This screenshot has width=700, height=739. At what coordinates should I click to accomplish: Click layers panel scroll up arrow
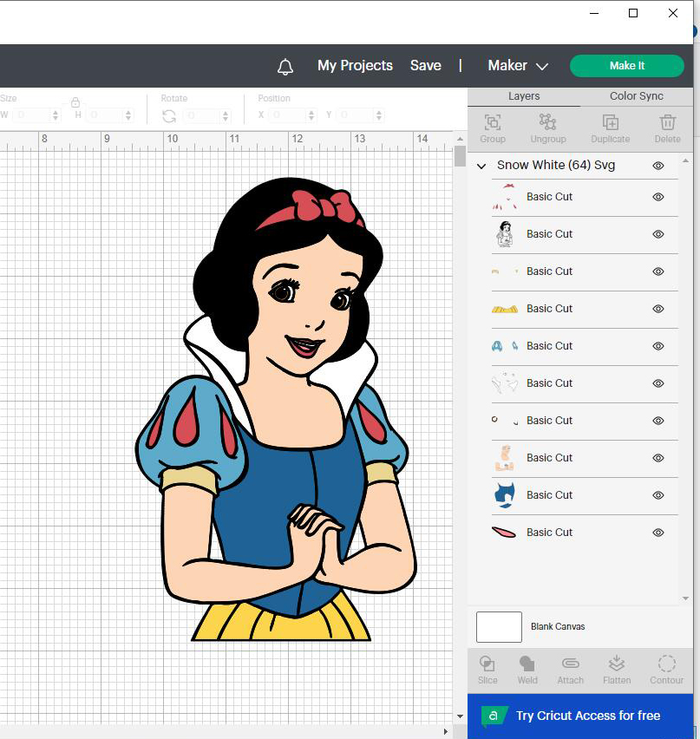685,161
